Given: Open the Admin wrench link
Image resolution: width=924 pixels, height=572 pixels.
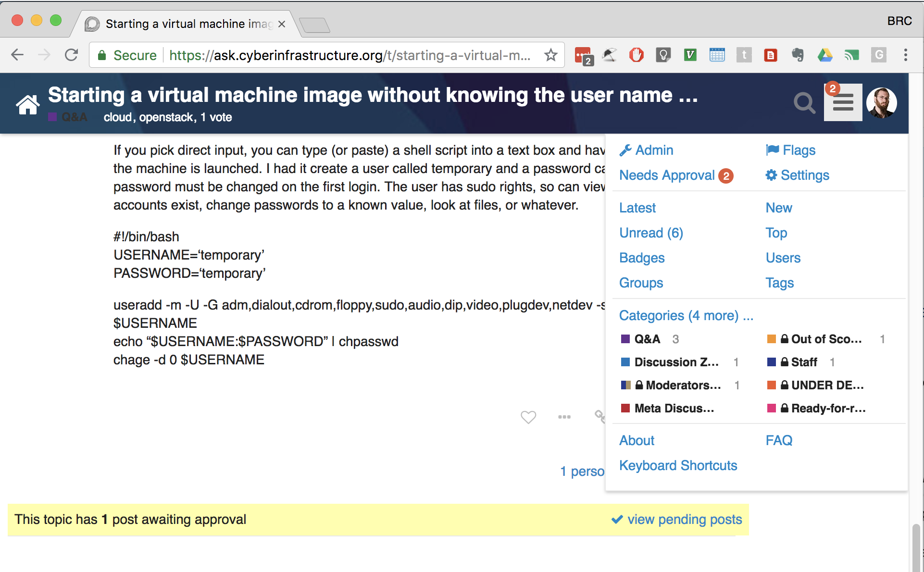Looking at the screenshot, I should pyautogui.click(x=646, y=150).
